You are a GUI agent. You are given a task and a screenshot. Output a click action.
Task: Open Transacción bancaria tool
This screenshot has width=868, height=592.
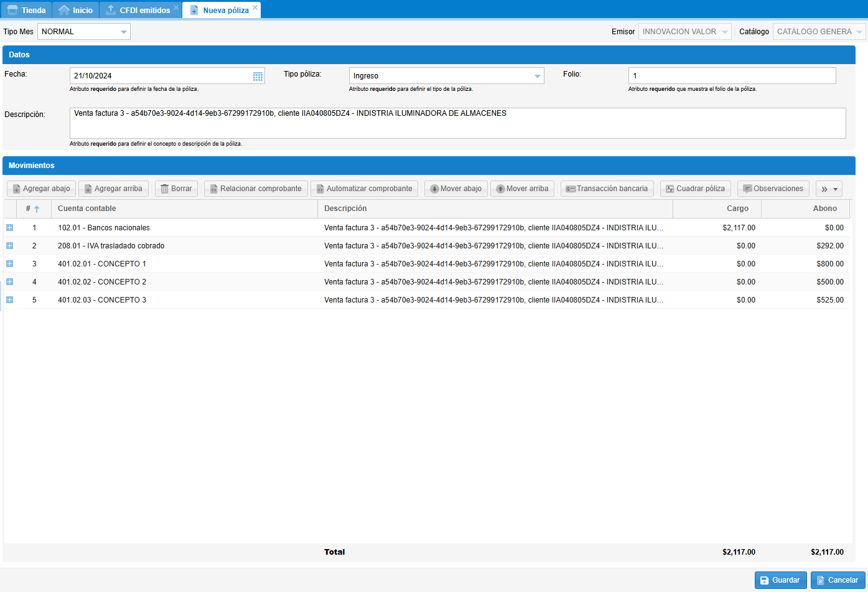click(x=607, y=189)
